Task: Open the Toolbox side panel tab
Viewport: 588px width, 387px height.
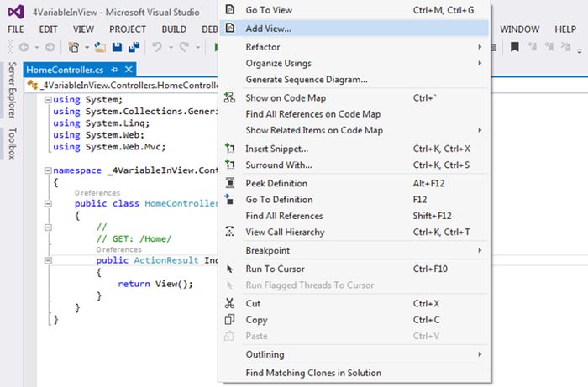Action: [12, 144]
